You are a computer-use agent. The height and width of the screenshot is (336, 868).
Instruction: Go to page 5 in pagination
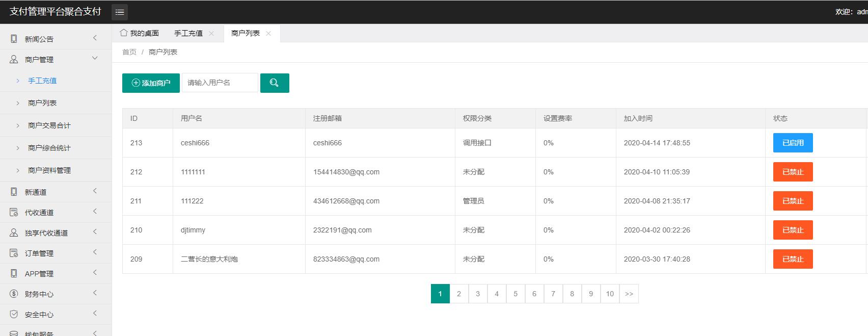(516, 294)
